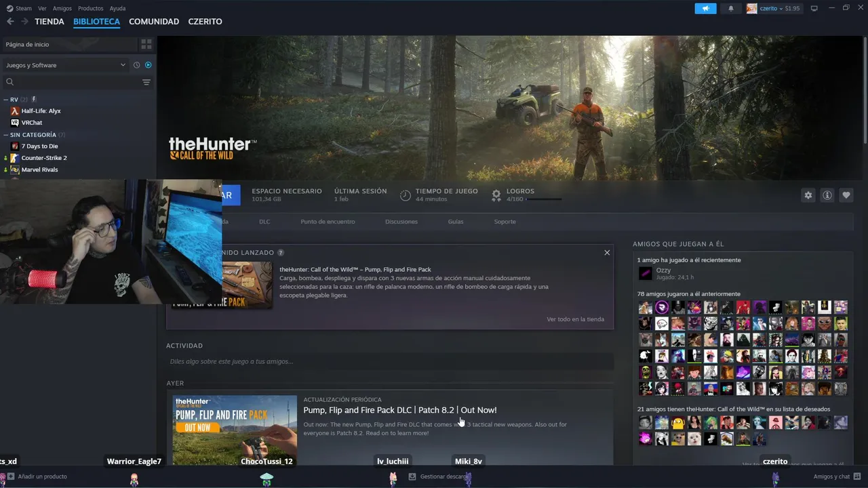Switch to the TIENDA section
The width and height of the screenshot is (868, 488).
pos(50,22)
